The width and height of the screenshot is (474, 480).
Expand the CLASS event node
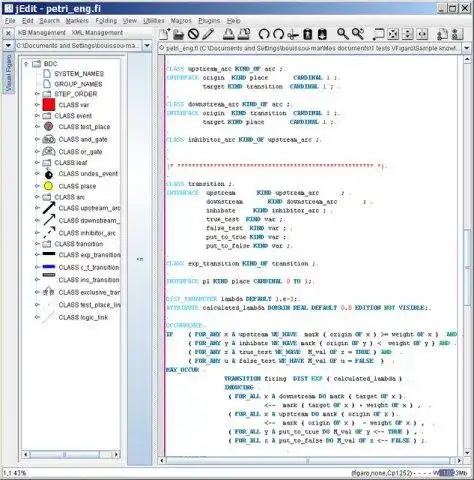37,116
